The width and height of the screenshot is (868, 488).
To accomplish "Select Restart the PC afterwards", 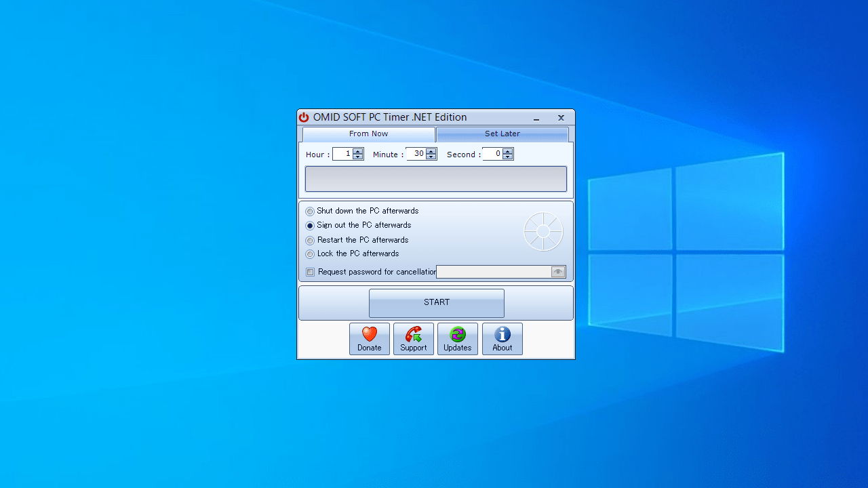I will click(x=310, y=241).
